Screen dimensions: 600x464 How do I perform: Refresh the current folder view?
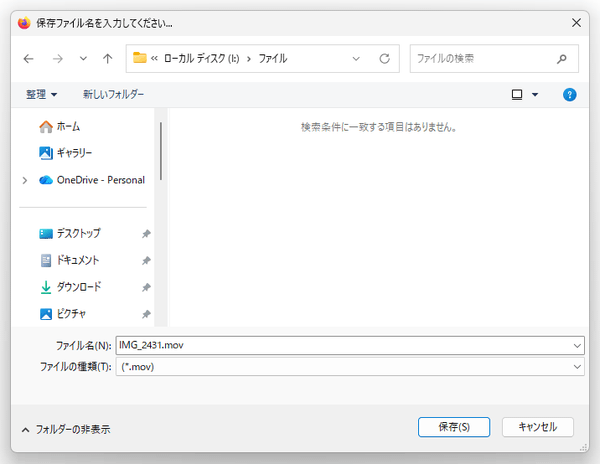click(x=385, y=59)
